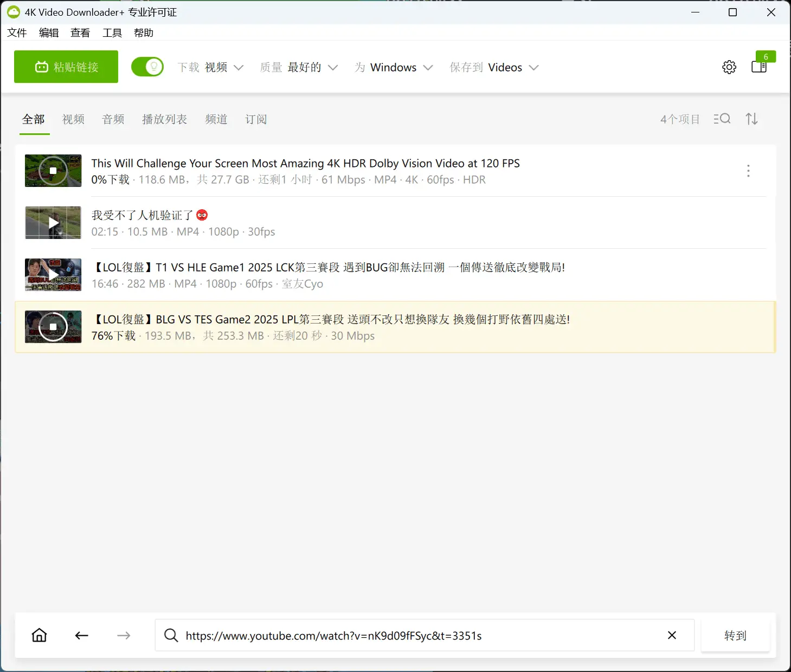Select the BLG VS TES Game2 row title
Screen dimensions: 791x672
coord(331,319)
